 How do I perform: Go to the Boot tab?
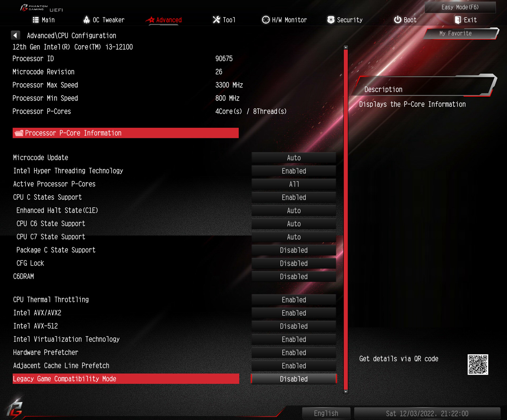405,20
